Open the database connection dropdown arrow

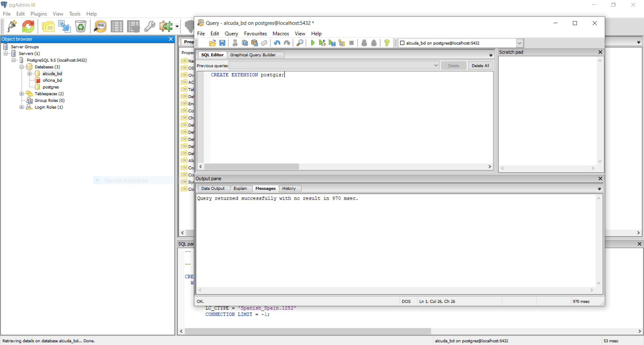coord(520,43)
